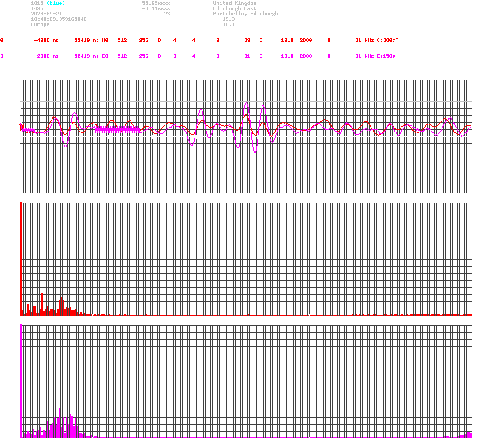The height and width of the screenshot is (448, 483).
Task: Click the red row value 2000
Action: 306,41
